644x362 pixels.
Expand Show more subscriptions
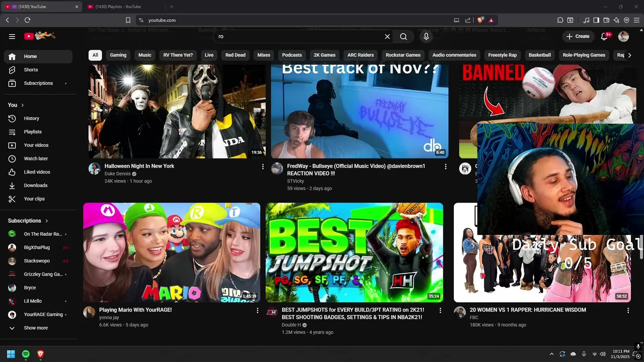coord(38,328)
